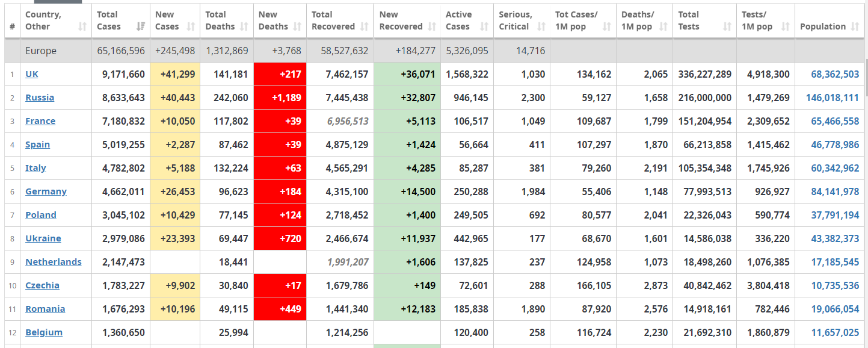868x348 pixels.
Task: Open the Netherlands country link
Action: tap(54, 262)
